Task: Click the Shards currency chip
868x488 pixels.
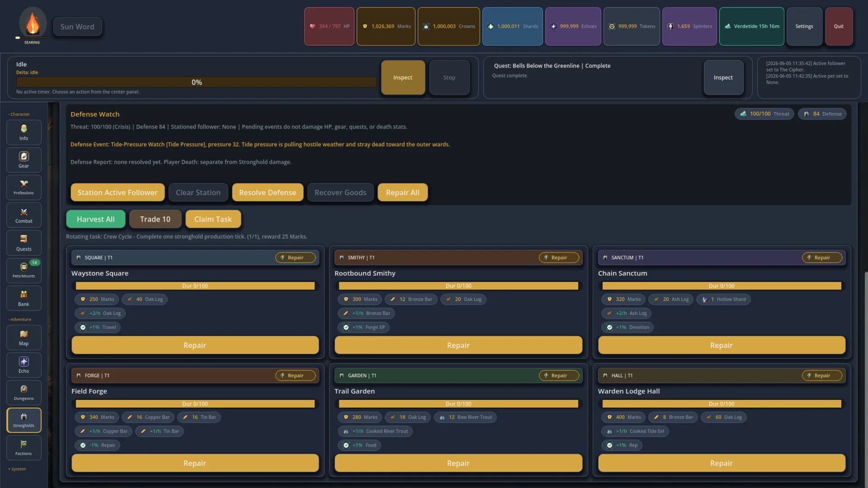Action: click(513, 26)
